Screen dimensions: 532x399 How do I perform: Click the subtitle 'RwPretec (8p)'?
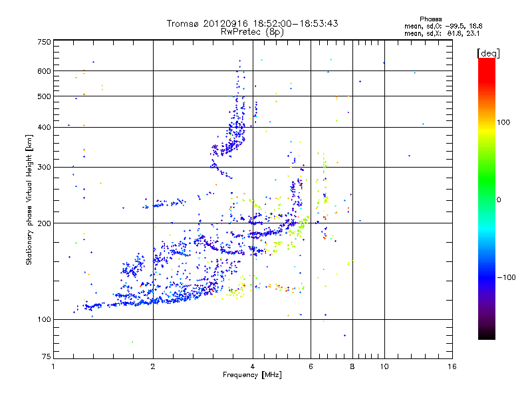click(252, 32)
